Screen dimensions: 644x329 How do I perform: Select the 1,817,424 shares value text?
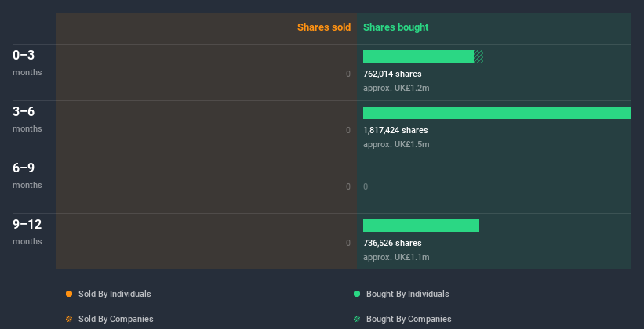coord(395,131)
